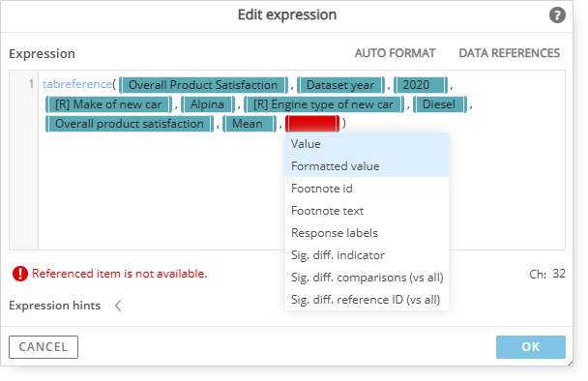Select the Alpina token in expression
The image size is (588, 381).
207,104
